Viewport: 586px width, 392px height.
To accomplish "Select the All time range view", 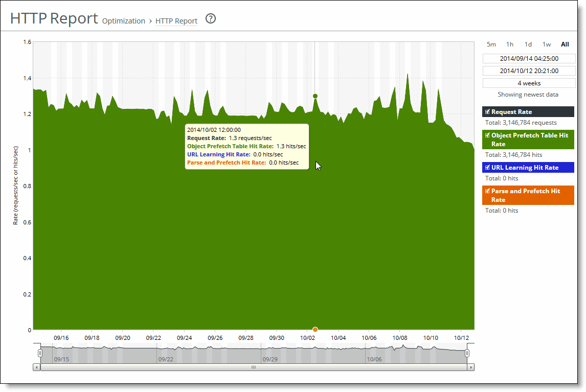I will (x=565, y=44).
